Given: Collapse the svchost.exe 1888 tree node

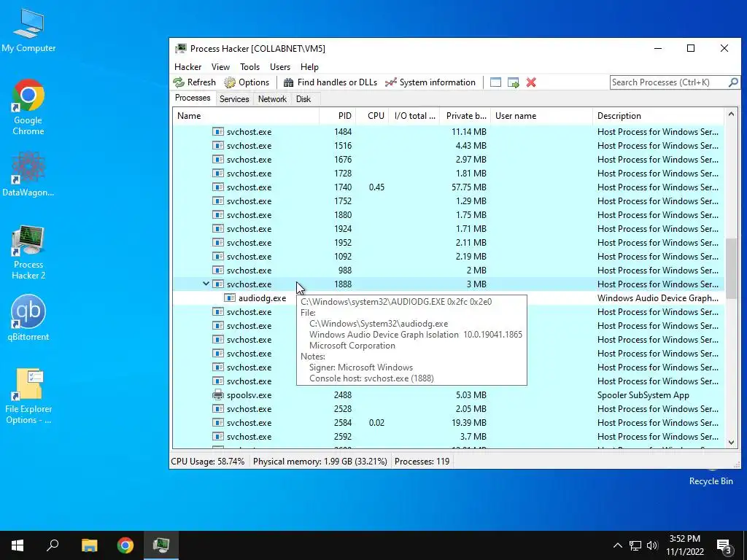Looking at the screenshot, I should point(206,284).
